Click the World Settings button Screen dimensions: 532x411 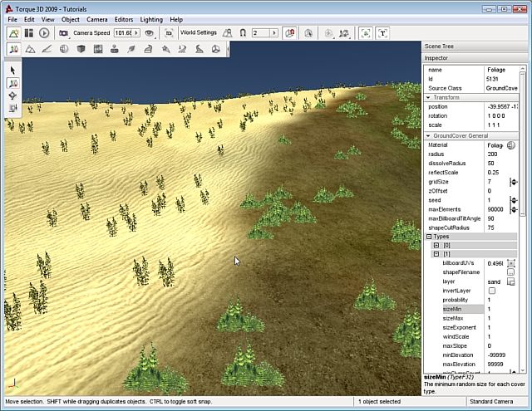(x=198, y=33)
